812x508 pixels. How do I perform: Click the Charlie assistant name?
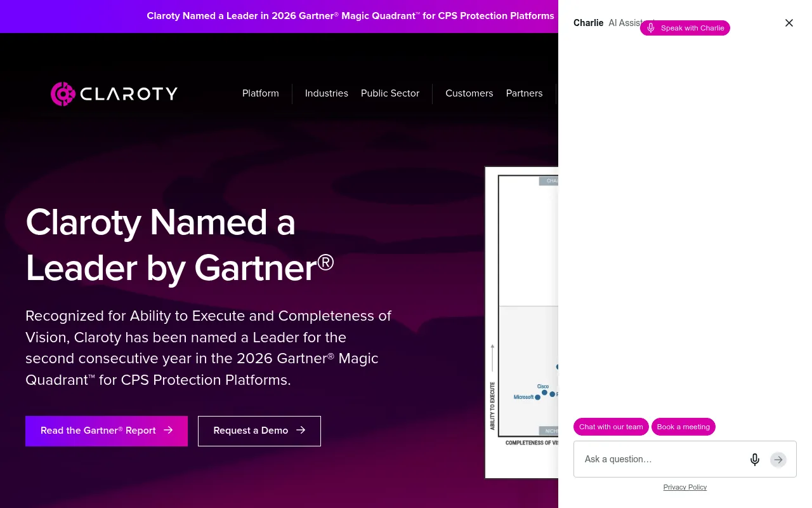(x=588, y=23)
